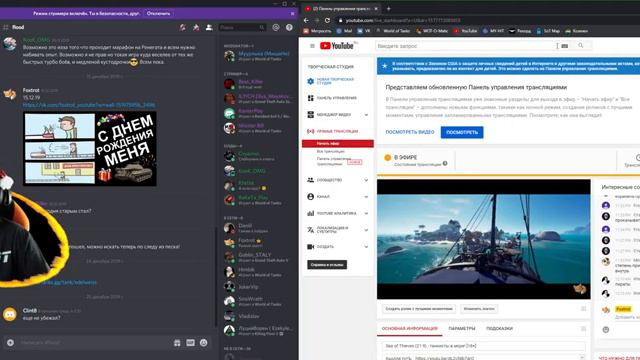Open YouTube hamburger guide menu
The width and height of the screenshot is (640, 360).
(x=312, y=46)
